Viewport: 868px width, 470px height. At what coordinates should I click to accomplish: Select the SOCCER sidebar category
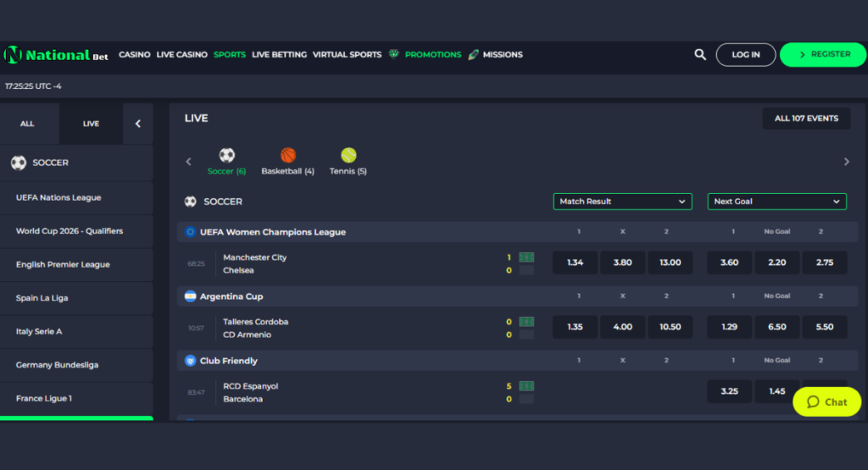(76, 163)
